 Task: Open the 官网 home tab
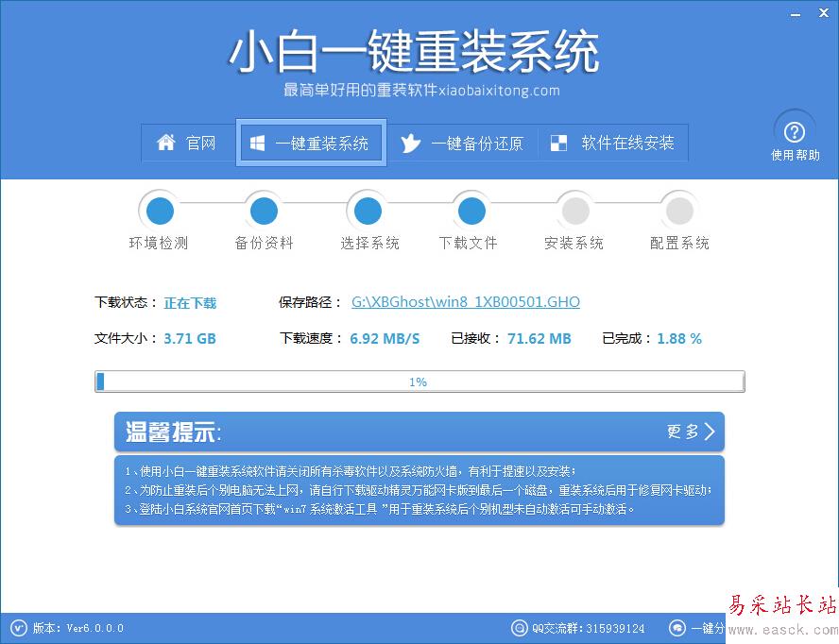click(x=188, y=143)
